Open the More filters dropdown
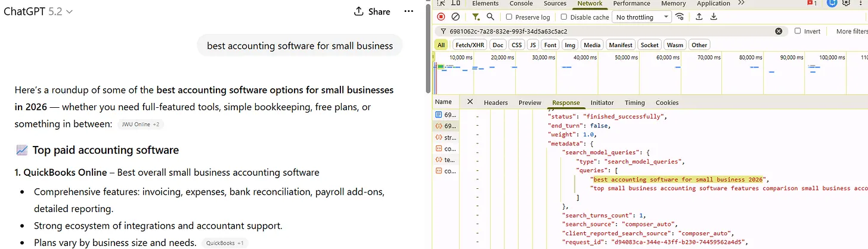The image size is (868, 249). (x=852, y=32)
